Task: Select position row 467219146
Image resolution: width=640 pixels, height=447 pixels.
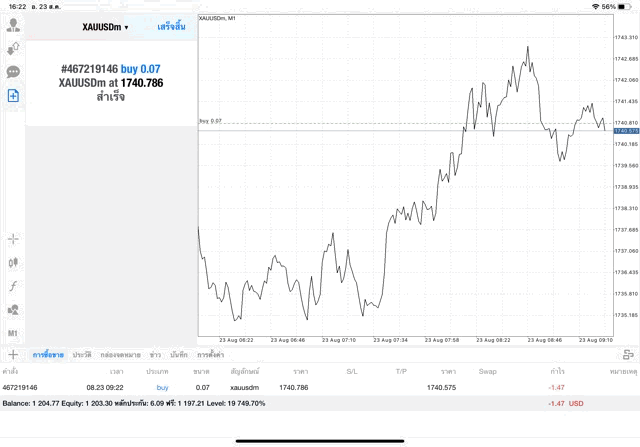Action: coord(300,387)
